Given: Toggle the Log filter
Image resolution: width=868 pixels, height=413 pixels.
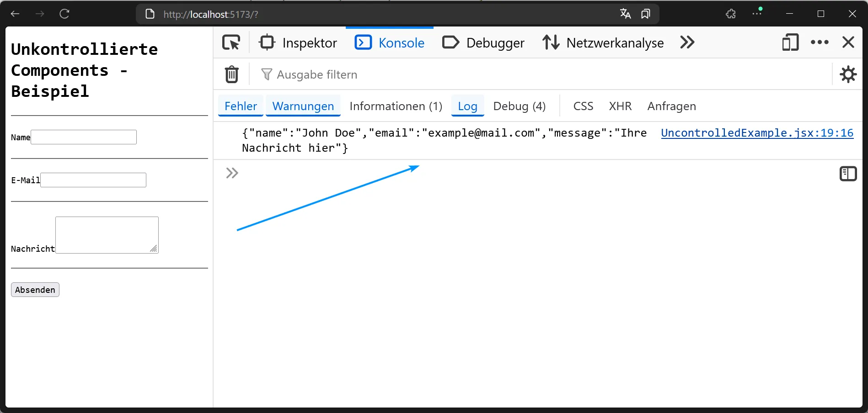Looking at the screenshot, I should (x=467, y=106).
